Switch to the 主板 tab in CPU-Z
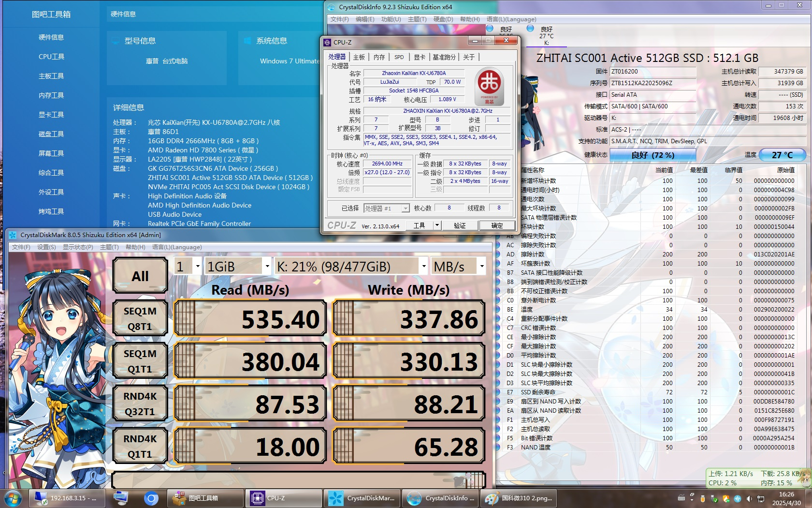This screenshot has width=812, height=508. click(x=359, y=57)
